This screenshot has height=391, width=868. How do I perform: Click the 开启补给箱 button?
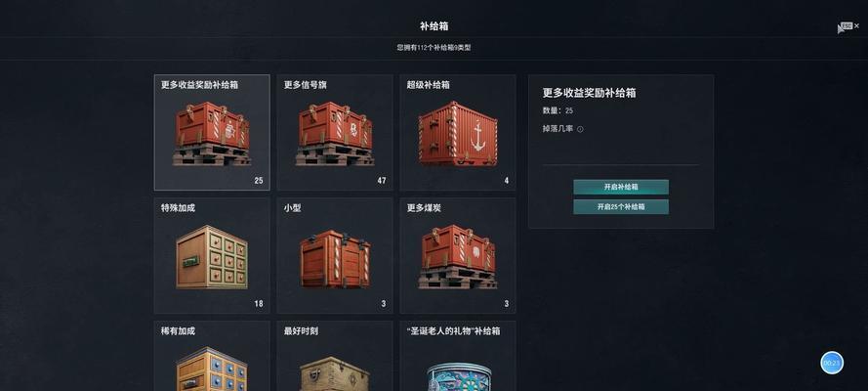coord(621,188)
